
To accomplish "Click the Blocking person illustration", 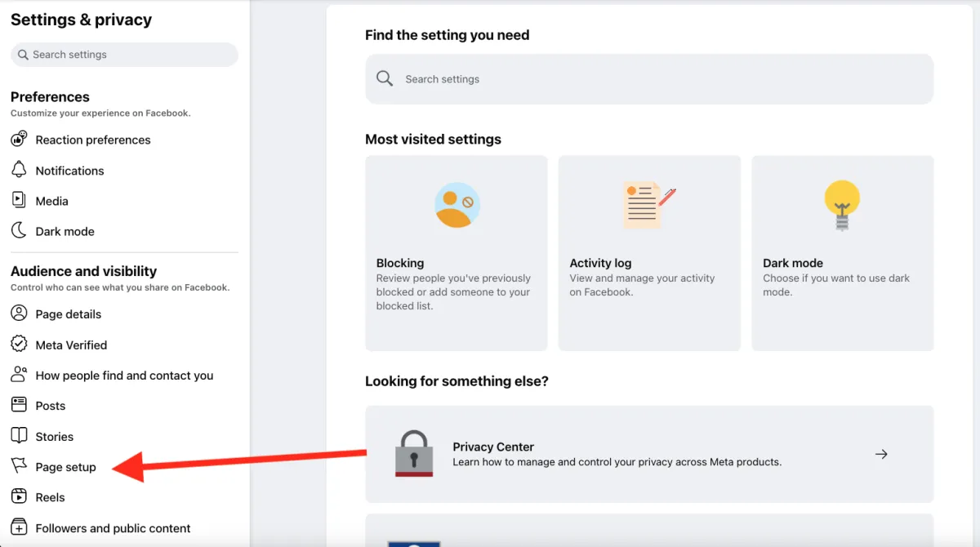I will click(x=457, y=205).
